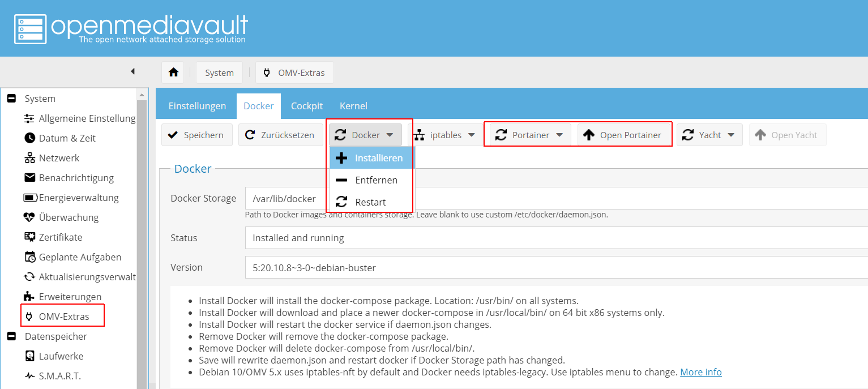Open the Portainer dropdown menu
Viewport: 868px width, 389px height.
tap(530, 135)
